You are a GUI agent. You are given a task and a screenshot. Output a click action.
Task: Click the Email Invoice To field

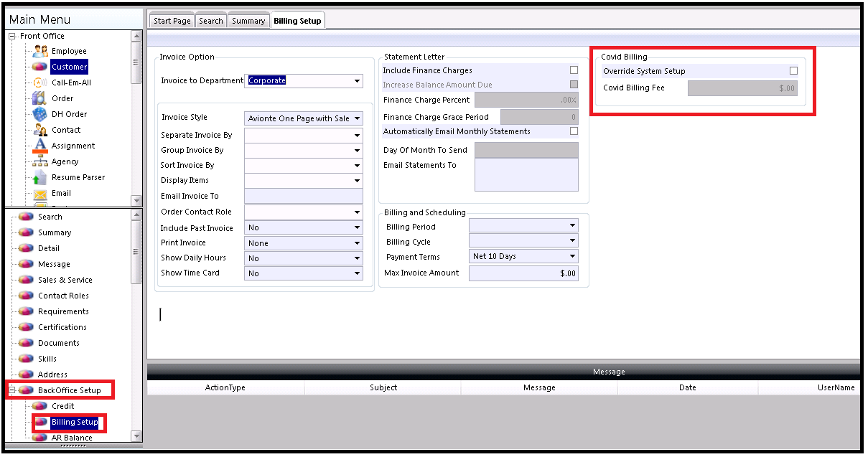(x=304, y=196)
